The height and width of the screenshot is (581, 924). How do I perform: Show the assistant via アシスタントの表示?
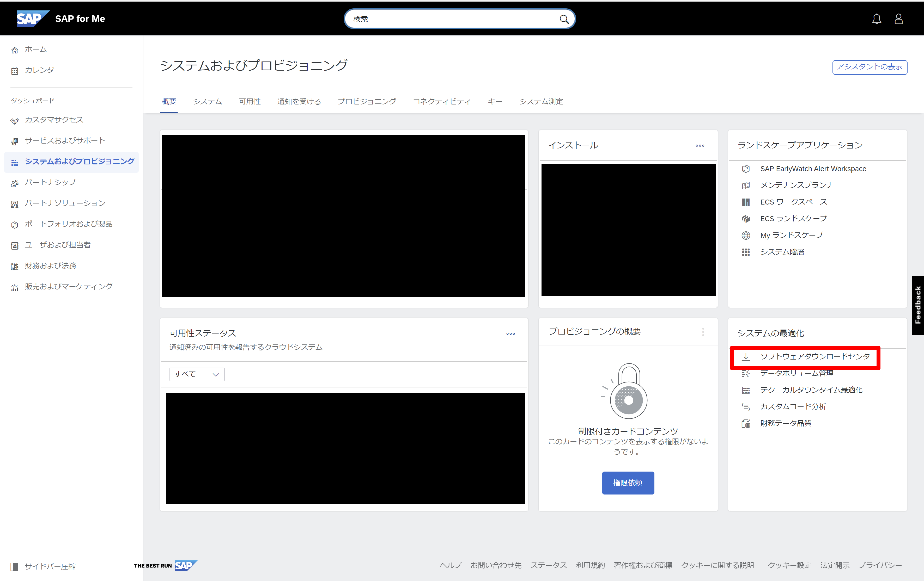pyautogui.click(x=870, y=67)
